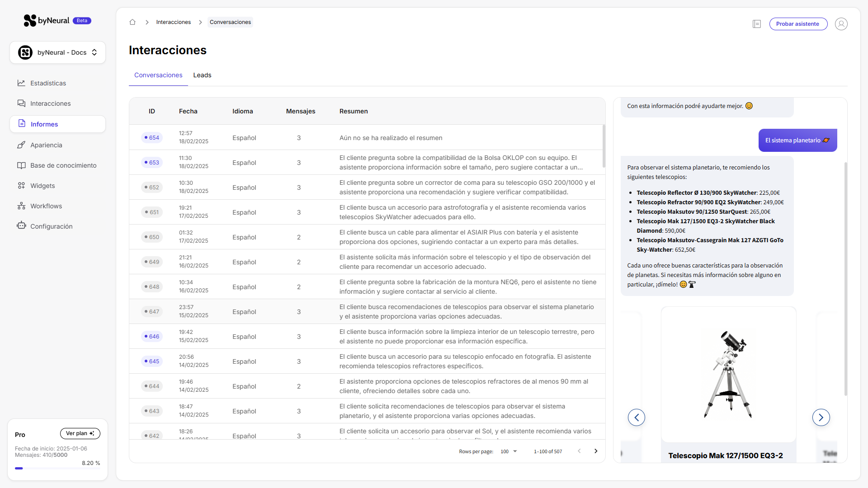Open the user profile avatar icon
This screenshot has height=488, width=868.
[x=841, y=24]
